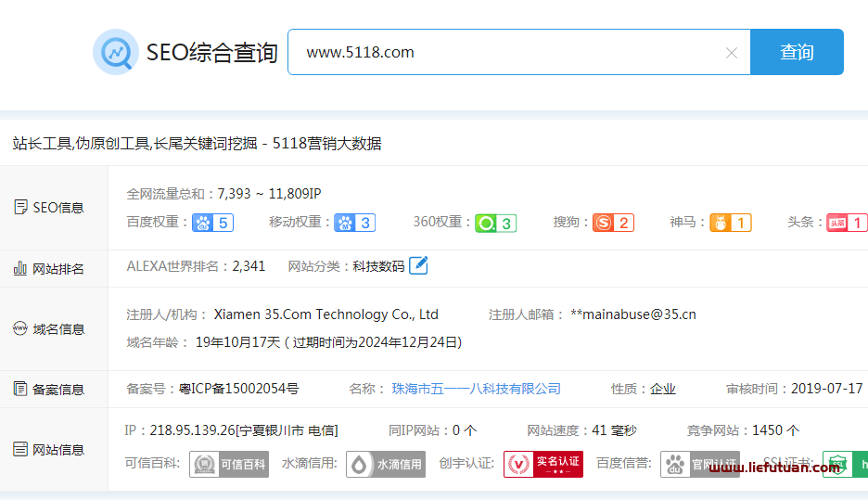Click registrant Xiamen 35.Com Technology Co., Ltd
This screenshot has width=868, height=500.
click(x=326, y=314)
